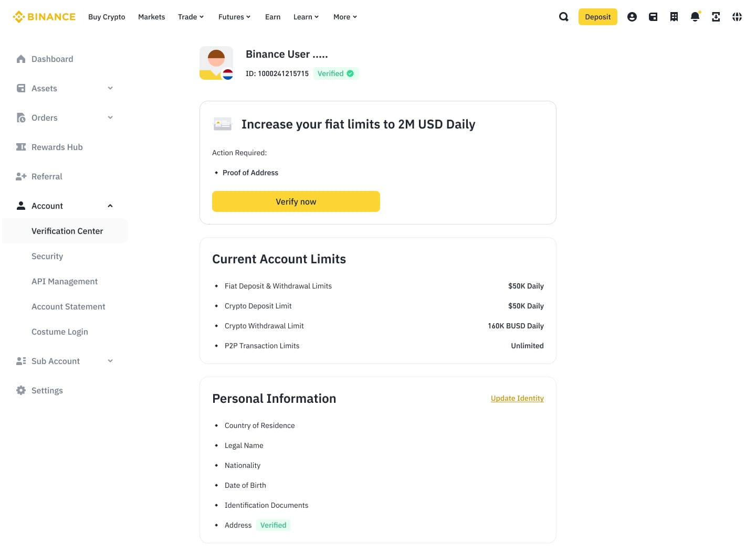Expand the Assets sidebar section

[x=110, y=88]
